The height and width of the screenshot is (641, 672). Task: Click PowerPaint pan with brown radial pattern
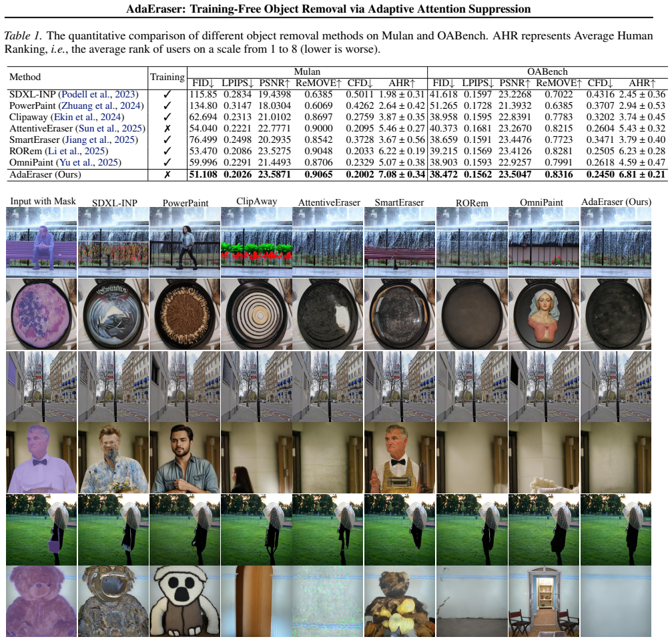tap(185, 314)
